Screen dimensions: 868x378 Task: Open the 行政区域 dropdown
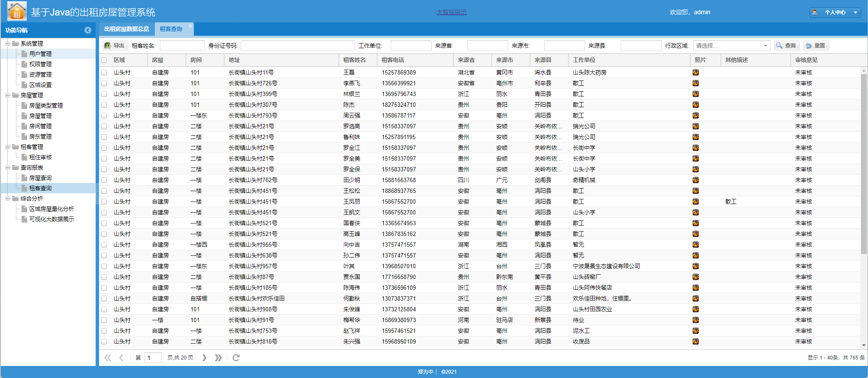pyautogui.click(x=765, y=46)
